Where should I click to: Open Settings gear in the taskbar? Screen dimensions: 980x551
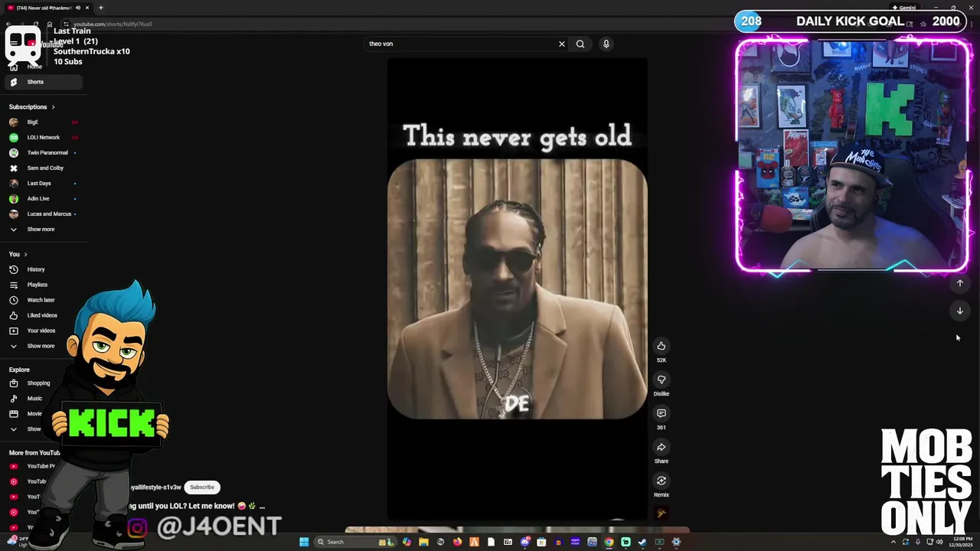[676, 542]
